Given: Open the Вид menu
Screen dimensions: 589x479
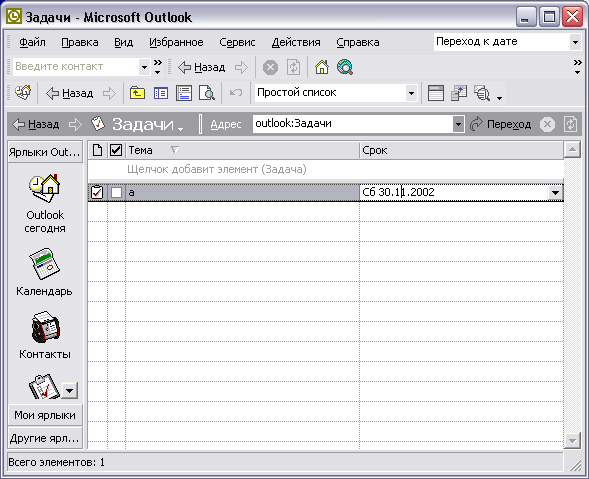Looking at the screenshot, I should point(124,42).
